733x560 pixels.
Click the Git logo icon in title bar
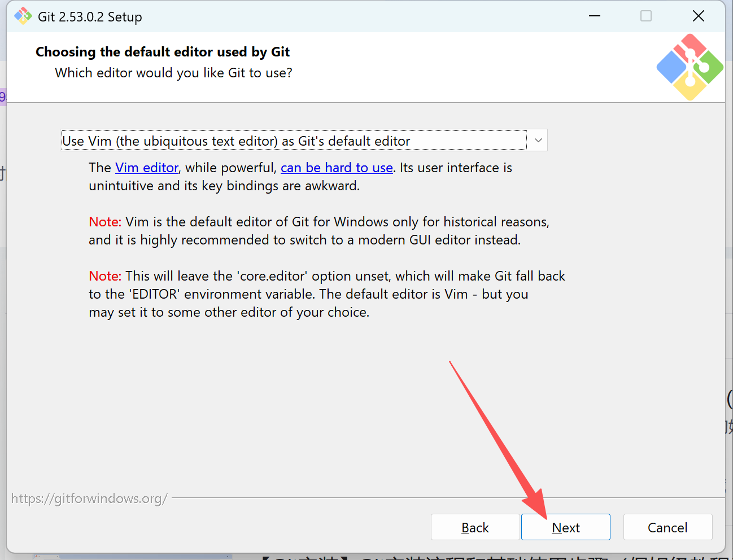point(23,16)
